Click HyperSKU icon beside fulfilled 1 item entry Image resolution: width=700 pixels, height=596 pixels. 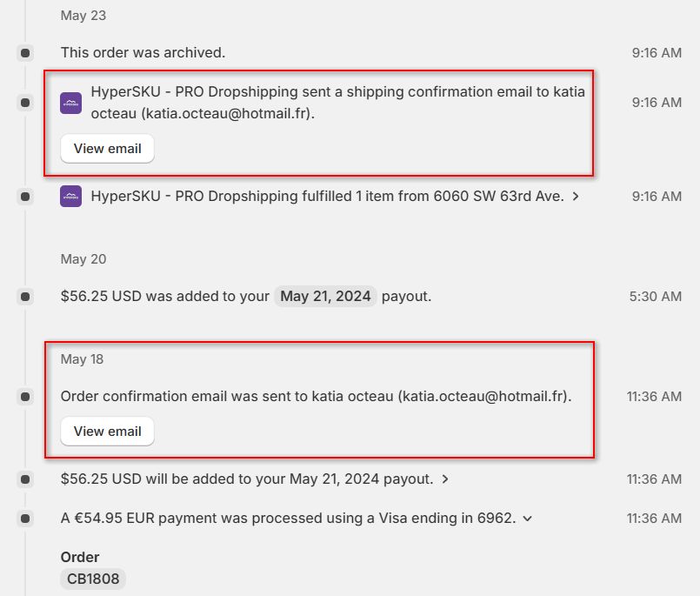[x=70, y=197]
